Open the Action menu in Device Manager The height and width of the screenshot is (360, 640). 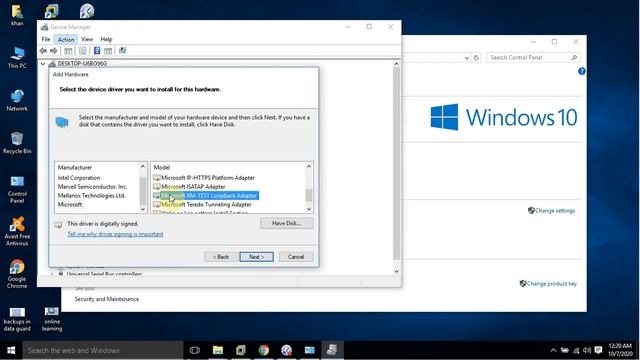click(66, 39)
